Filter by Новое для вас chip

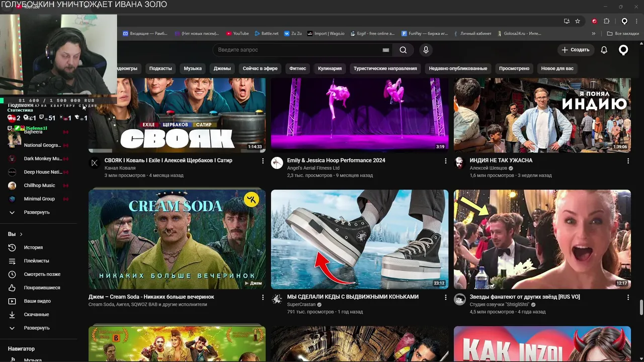pos(557,68)
